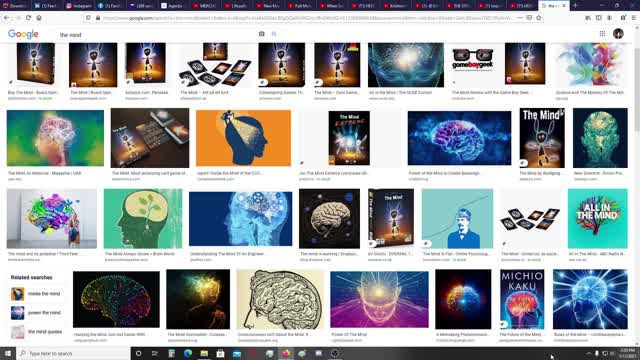Click the blue search magnifier icon
This screenshot has width=640, height=360.
coord(274,34)
